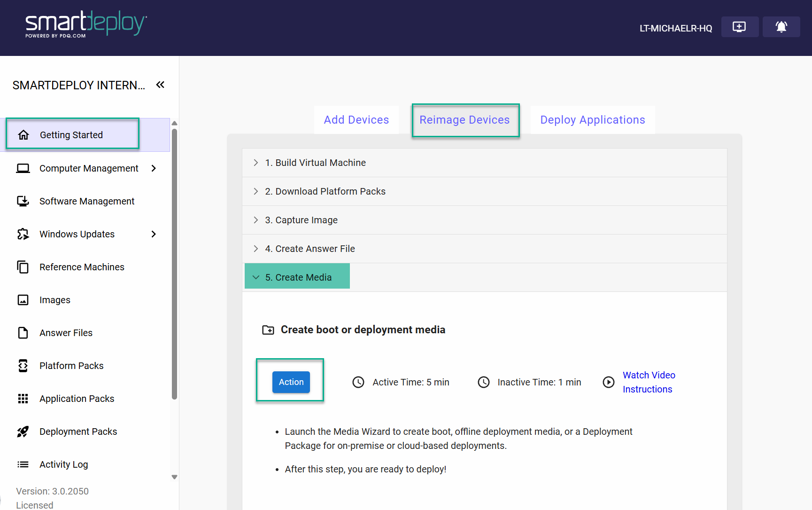This screenshot has width=812, height=510.
Task: Open Watch Video Instructions link
Action: point(648,382)
